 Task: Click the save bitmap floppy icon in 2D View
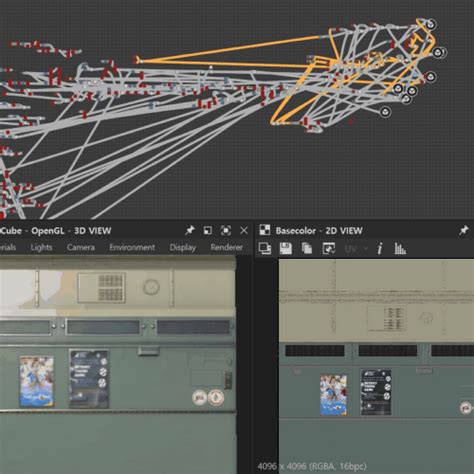(286, 248)
